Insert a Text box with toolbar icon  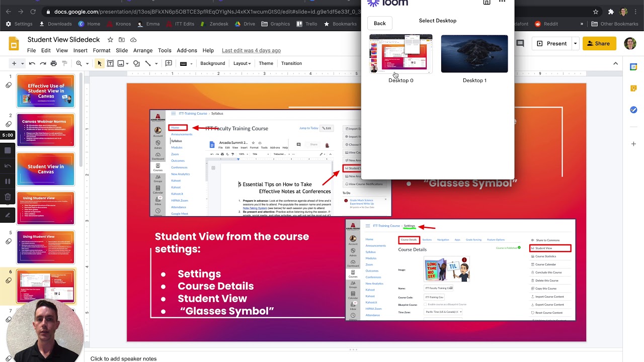point(110,63)
